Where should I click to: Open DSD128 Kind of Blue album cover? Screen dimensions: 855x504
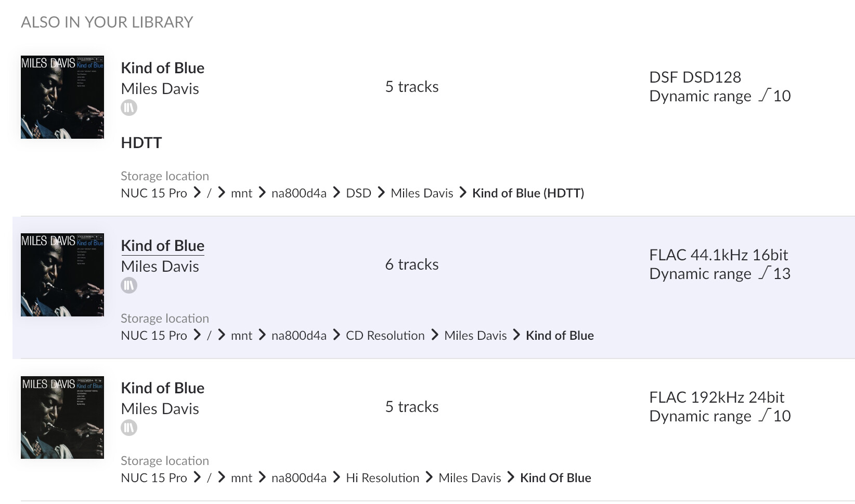(62, 97)
